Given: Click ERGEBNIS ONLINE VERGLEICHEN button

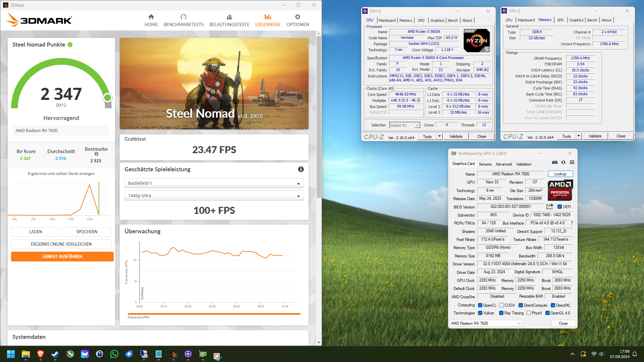Looking at the screenshot, I should coord(61,244).
